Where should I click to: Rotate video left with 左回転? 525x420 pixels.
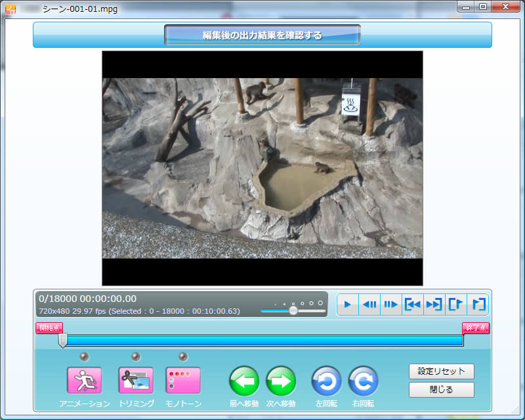point(326,381)
